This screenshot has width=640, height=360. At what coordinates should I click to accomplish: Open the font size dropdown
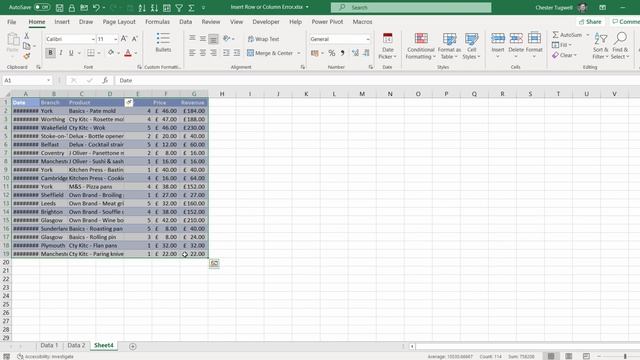click(116, 39)
